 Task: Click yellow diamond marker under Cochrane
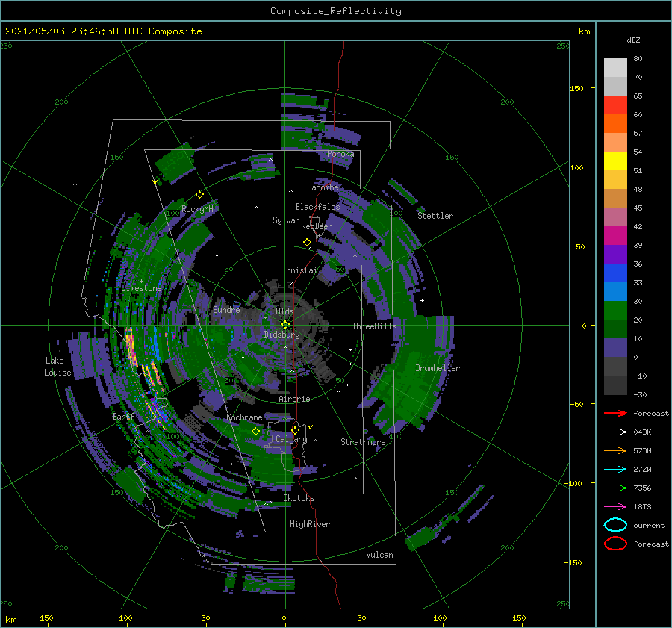coord(255,432)
